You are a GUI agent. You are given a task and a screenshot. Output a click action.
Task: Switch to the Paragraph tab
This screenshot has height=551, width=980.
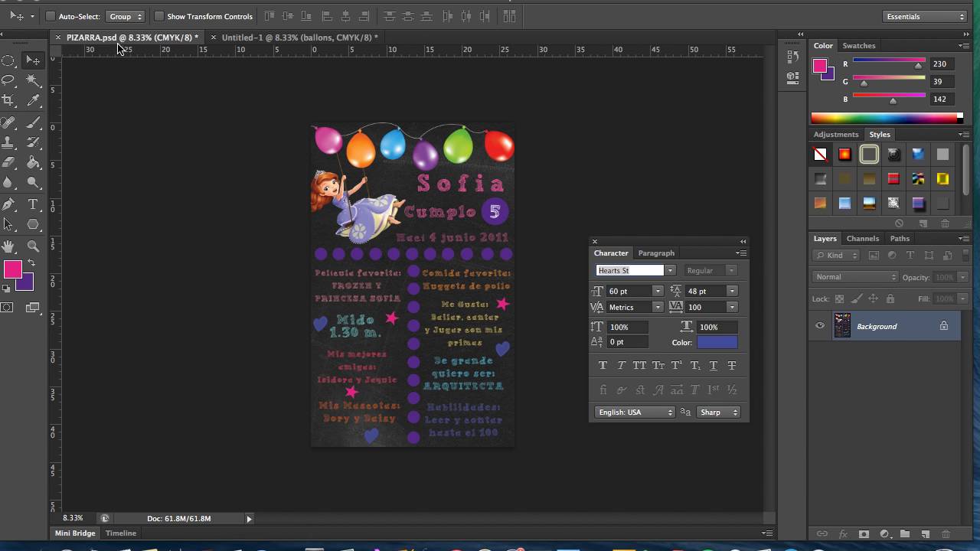tap(656, 253)
